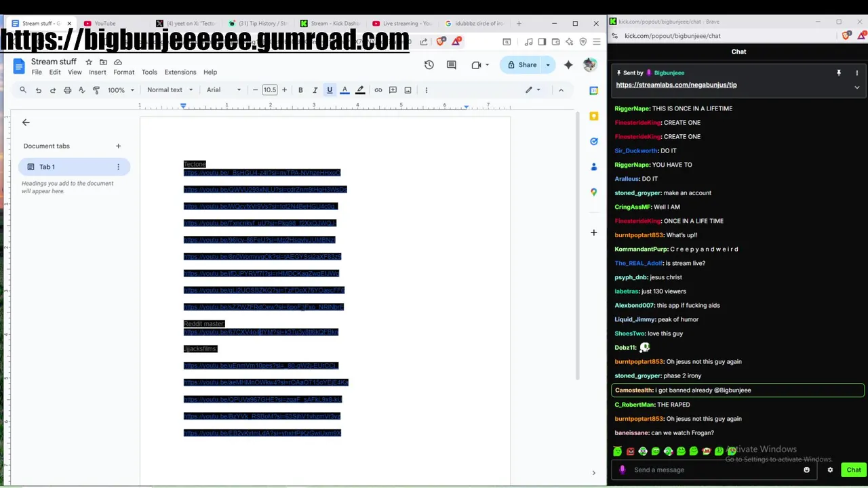Open the Gemini sparkle assistant
This screenshot has height=488, width=868.
tap(568, 65)
